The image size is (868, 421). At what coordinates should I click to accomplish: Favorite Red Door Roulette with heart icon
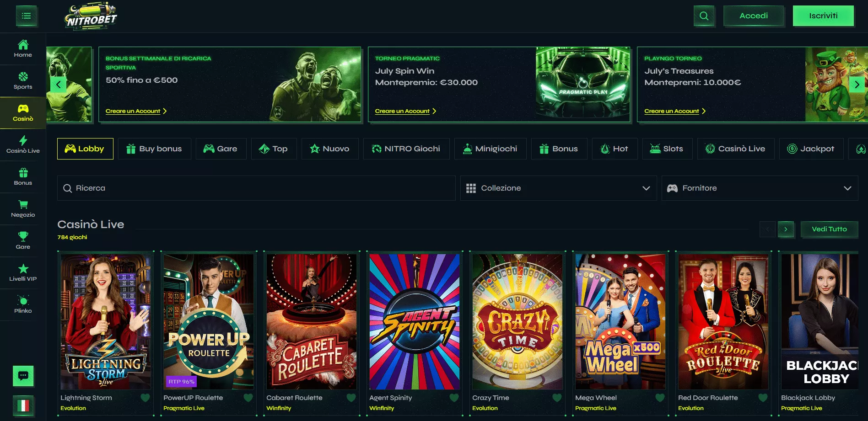pos(763,398)
